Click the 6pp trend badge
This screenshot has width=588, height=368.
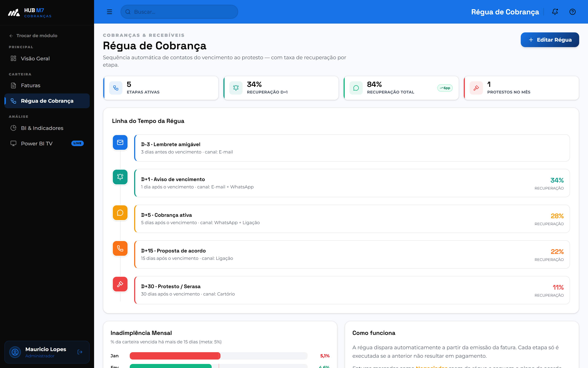coord(445,88)
